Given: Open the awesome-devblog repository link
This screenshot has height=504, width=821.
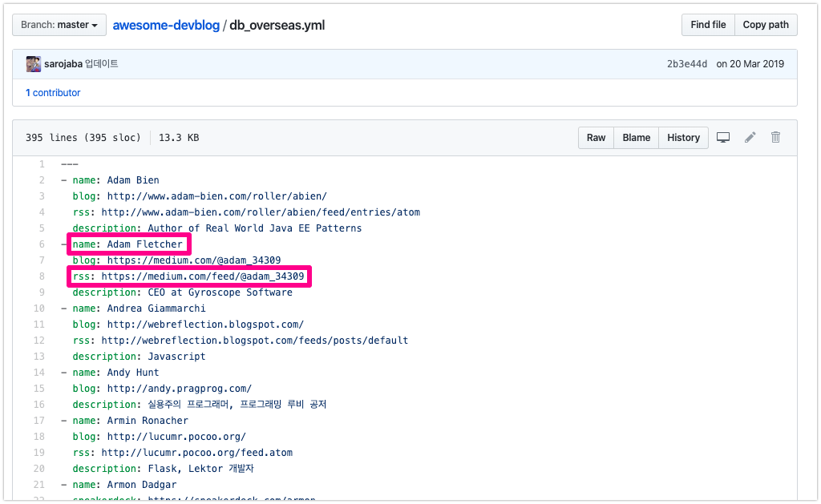Looking at the screenshot, I should tap(166, 25).
